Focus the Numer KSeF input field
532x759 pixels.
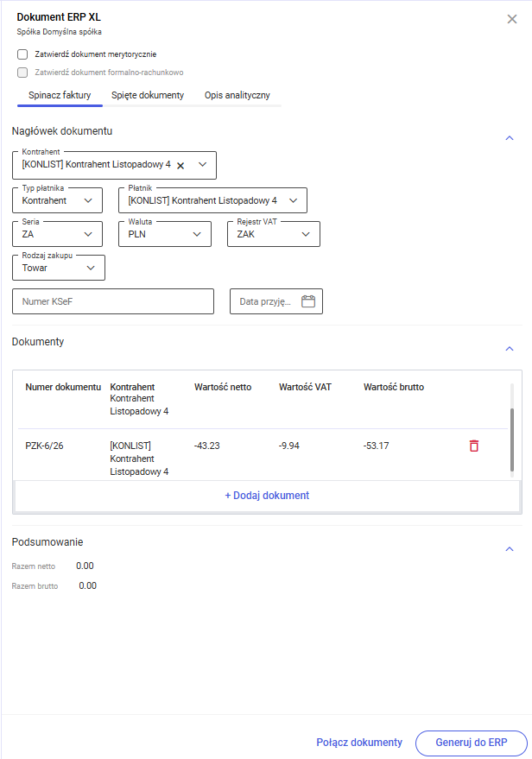click(x=113, y=301)
